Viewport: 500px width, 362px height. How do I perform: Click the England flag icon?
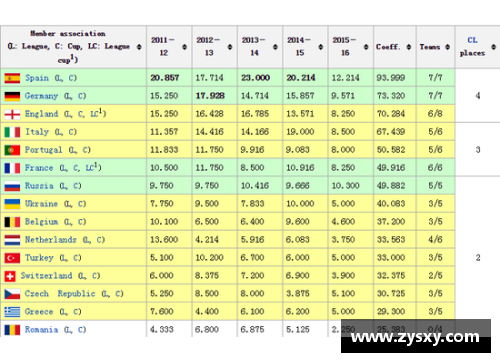coord(12,114)
